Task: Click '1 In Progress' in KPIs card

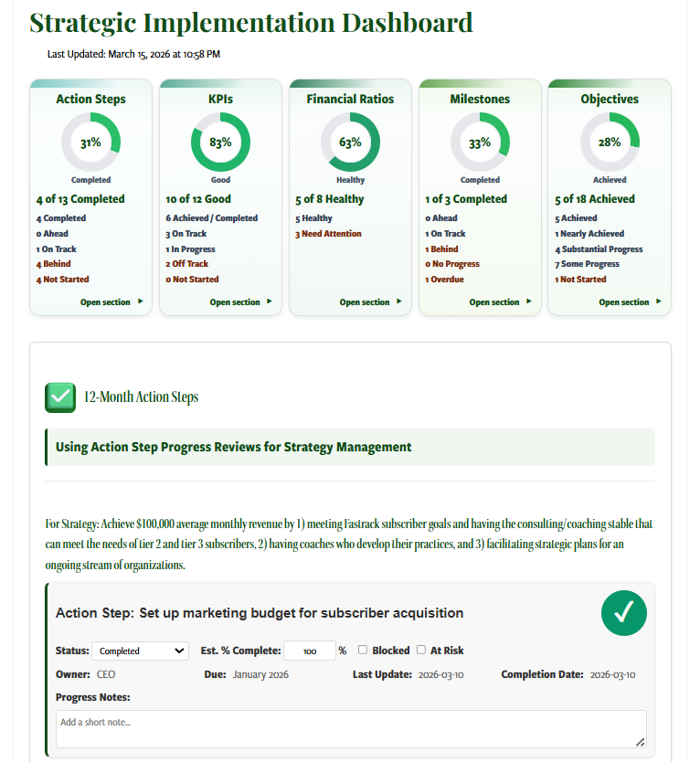Action: tap(191, 249)
